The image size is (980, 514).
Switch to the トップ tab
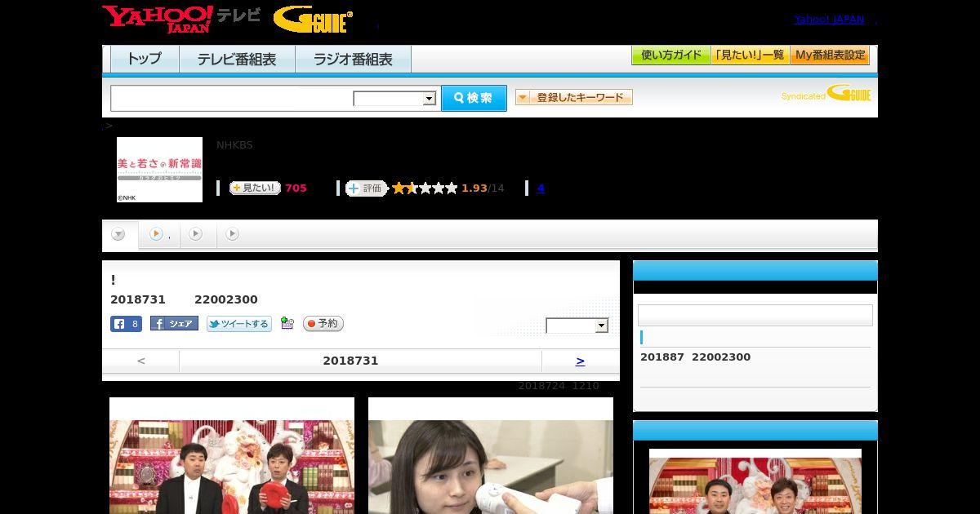145,59
